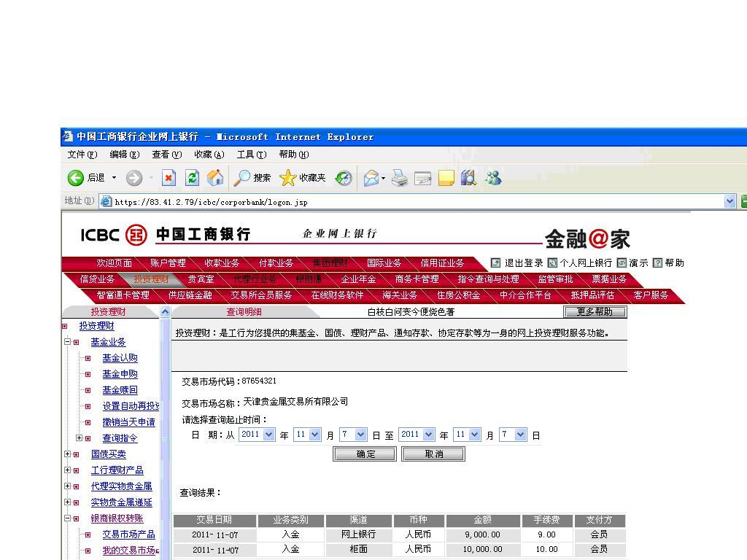The height and width of the screenshot is (560, 747).
Task: Open the 编辑(E) menu
Action: coord(124,155)
